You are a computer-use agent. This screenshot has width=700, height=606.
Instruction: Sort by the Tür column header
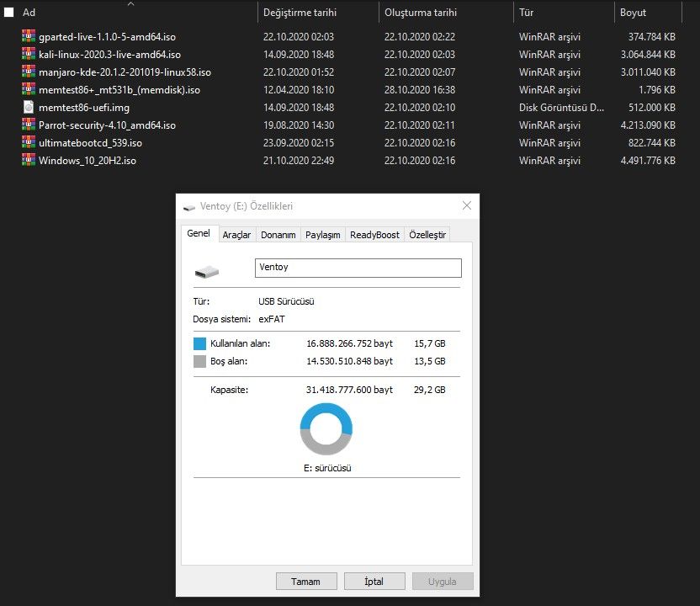pyautogui.click(x=527, y=13)
